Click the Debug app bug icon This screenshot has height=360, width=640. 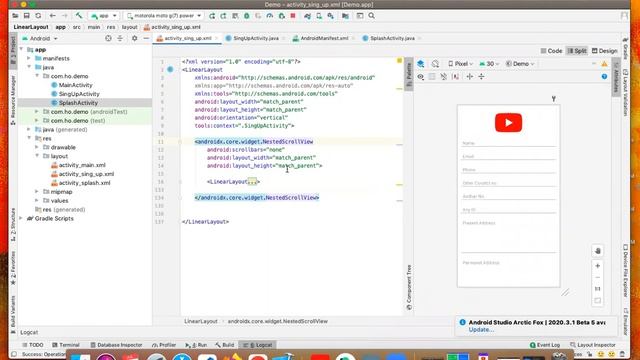pos(247,16)
